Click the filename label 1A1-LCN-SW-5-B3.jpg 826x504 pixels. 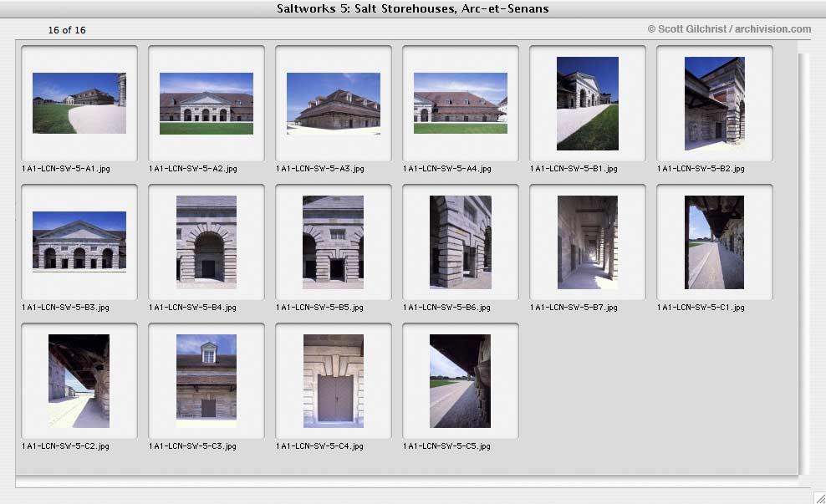click(66, 307)
